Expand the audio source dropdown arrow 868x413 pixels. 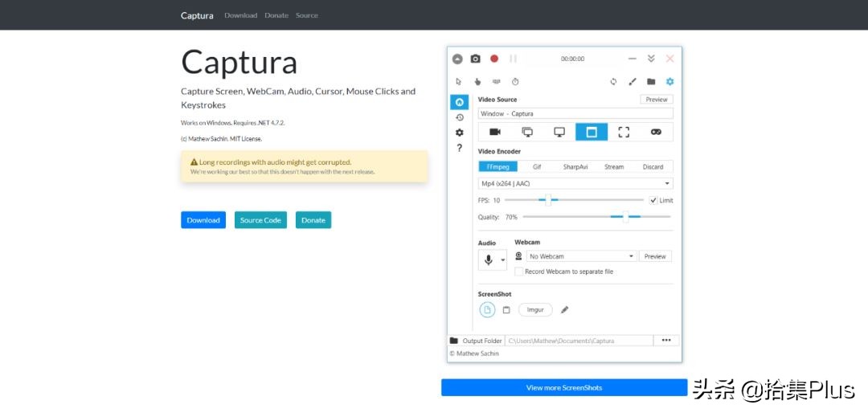pyautogui.click(x=502, y=260)
